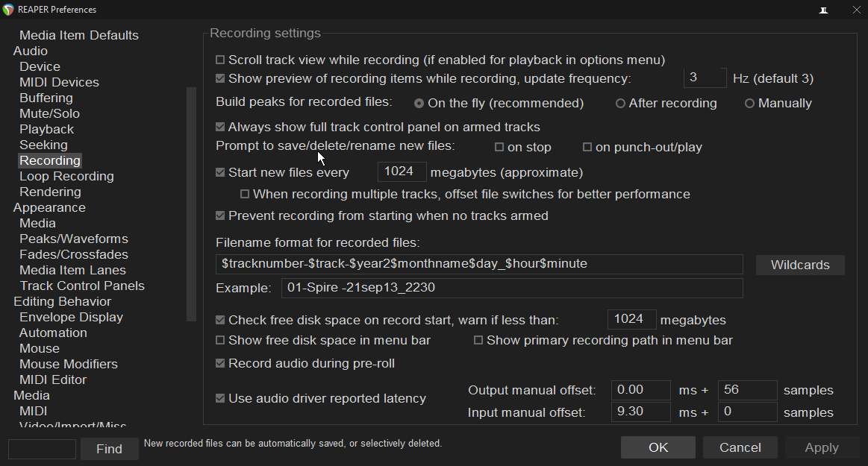
Task: Click the update frequency Hz field
Action: [704, 78]
